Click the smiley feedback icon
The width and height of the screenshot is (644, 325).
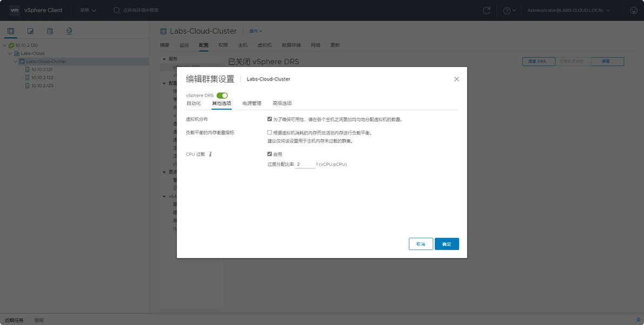634,10
